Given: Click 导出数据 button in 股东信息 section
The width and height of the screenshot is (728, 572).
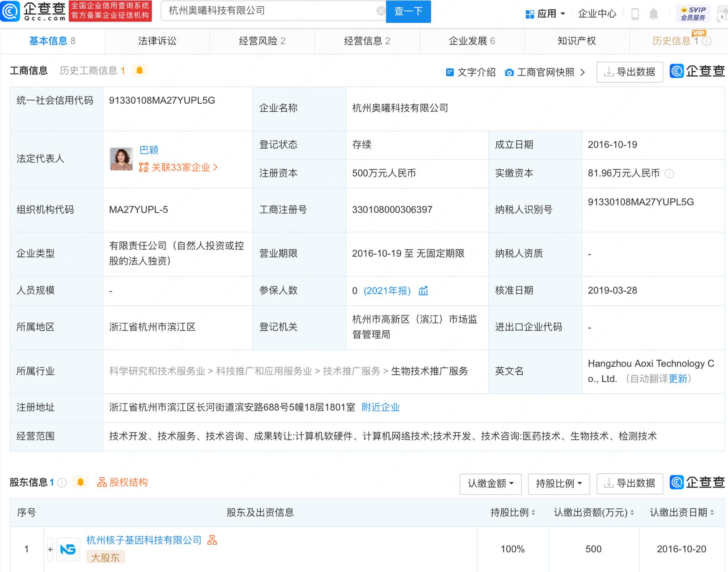Looking at the screenshot, I should (630, 484).
